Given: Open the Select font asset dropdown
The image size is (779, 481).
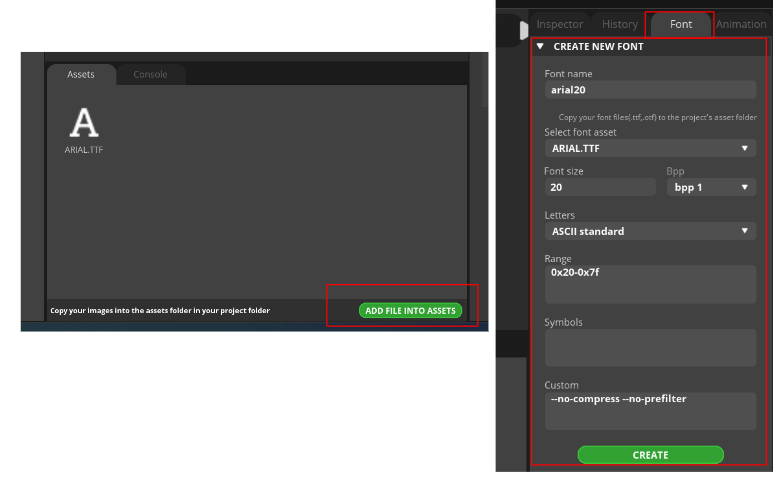Looking at the screenshot, I should pyautogui.click(x=649, y=148).
